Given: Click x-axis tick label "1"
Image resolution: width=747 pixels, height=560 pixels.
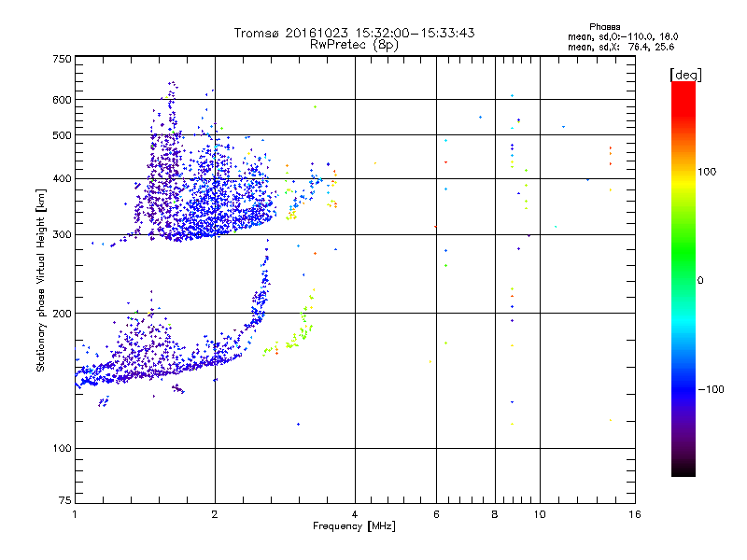Looking at the screenshot, I should pyautogui.click(x=75, y=514).
